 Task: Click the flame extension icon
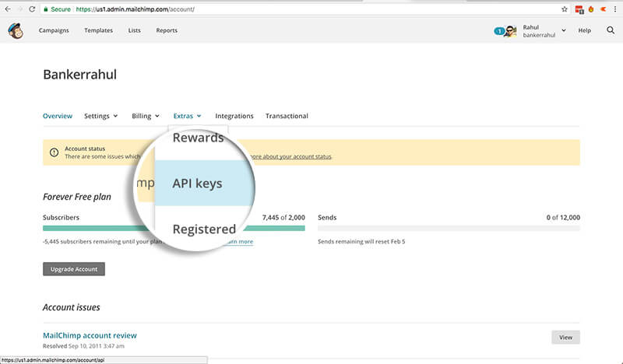[x=591, y=9]
